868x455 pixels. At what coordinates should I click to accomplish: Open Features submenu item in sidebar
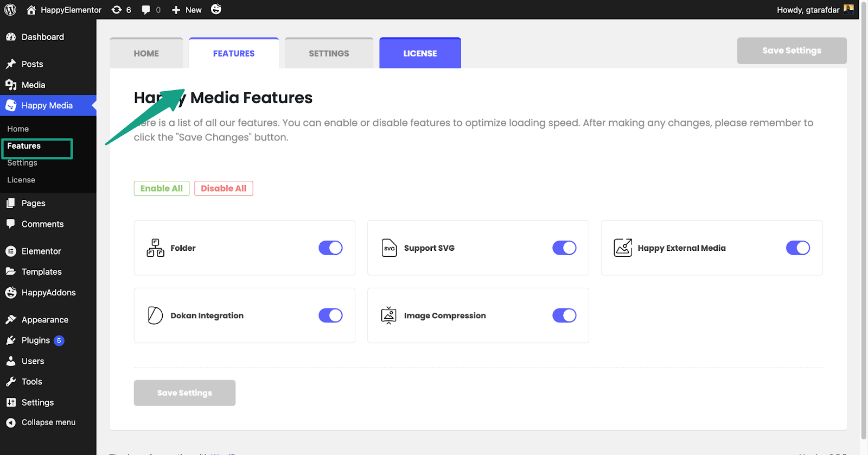point(24,146)
